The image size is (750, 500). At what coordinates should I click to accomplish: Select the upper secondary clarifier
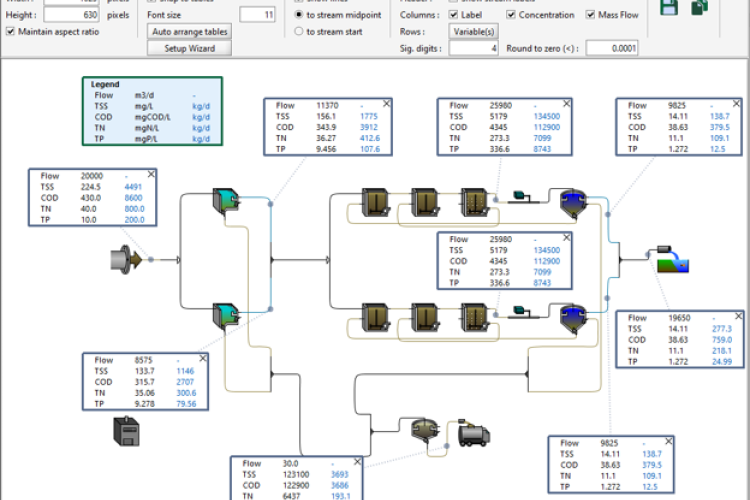pyautogui.click(x=573, y=203)
